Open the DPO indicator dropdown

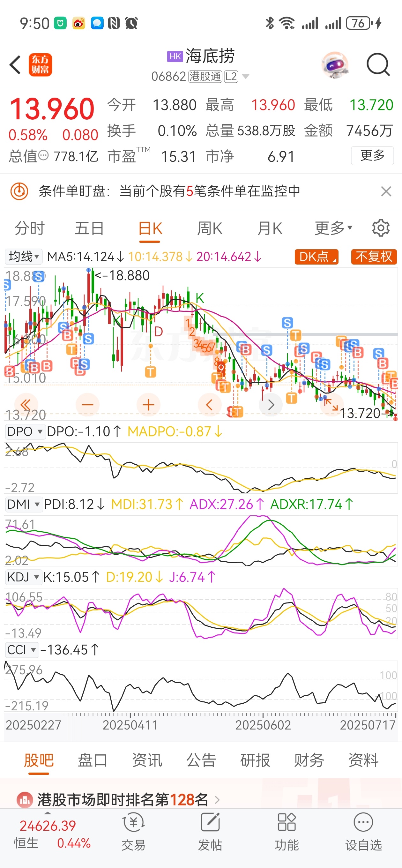(25, 432)
